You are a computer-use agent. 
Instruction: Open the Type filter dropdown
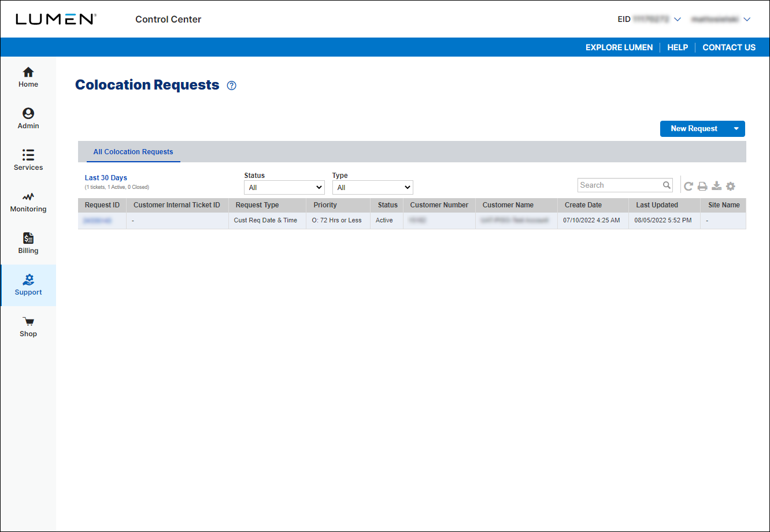[x=373, y=187]
